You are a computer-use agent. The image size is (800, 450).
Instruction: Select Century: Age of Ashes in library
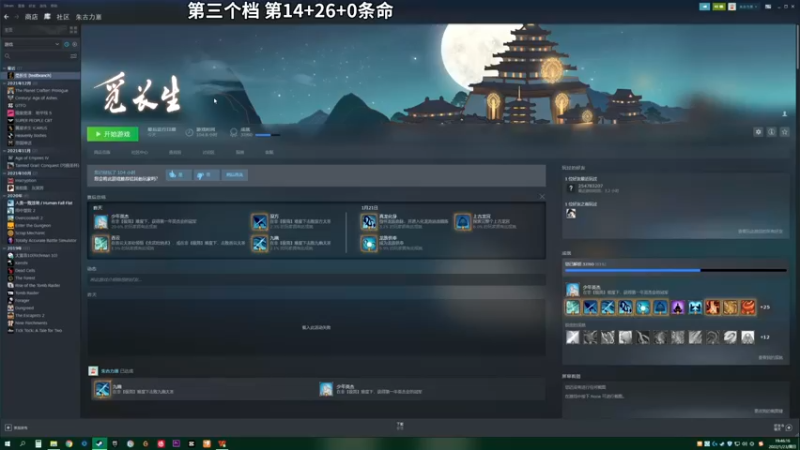coord(36,98)
